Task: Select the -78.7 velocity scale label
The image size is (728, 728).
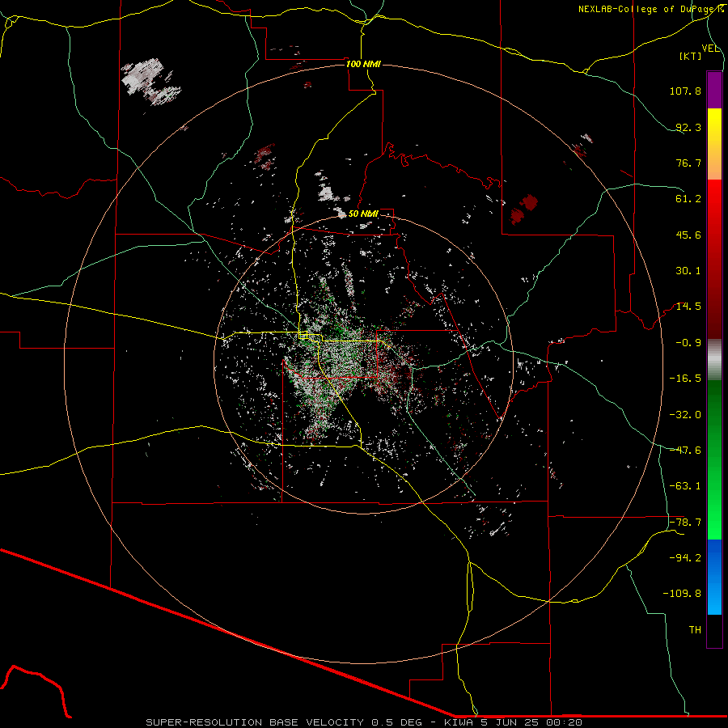Action: pyautogui.click(x=685, y=523)
